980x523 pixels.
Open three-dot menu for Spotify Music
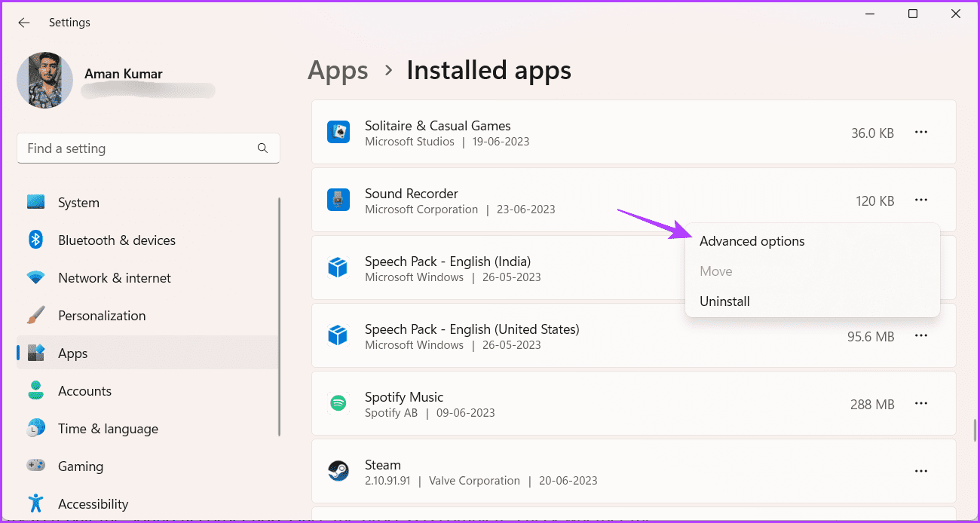point(921,403)
